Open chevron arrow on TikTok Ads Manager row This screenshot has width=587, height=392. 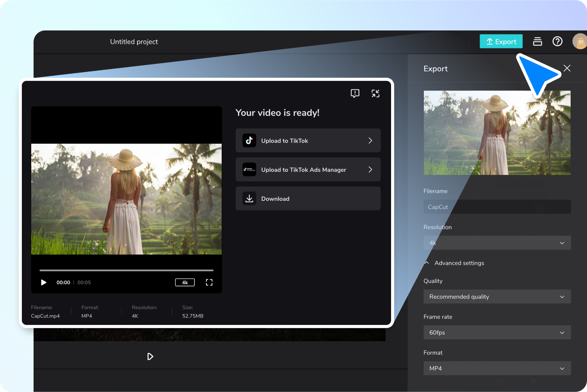(370, 169)
